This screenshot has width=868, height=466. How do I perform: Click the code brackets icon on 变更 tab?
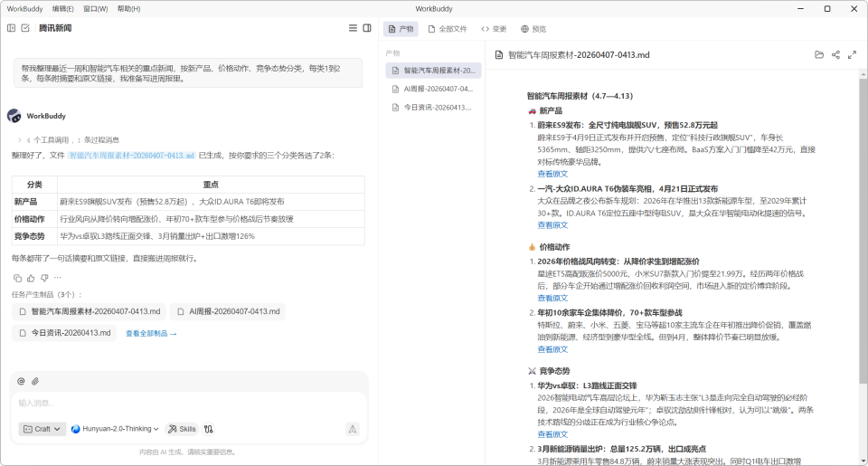click(x=485, y=29)
